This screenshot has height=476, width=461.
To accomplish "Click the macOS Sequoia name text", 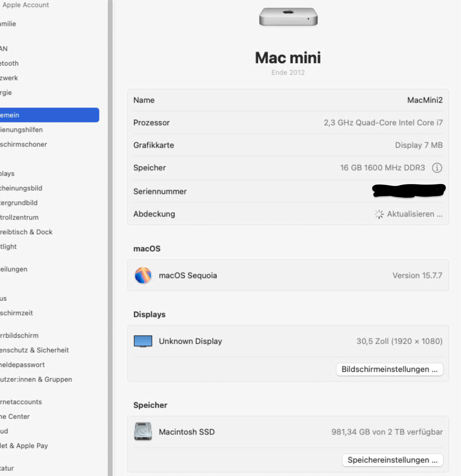I will click(x=188, y=276).
